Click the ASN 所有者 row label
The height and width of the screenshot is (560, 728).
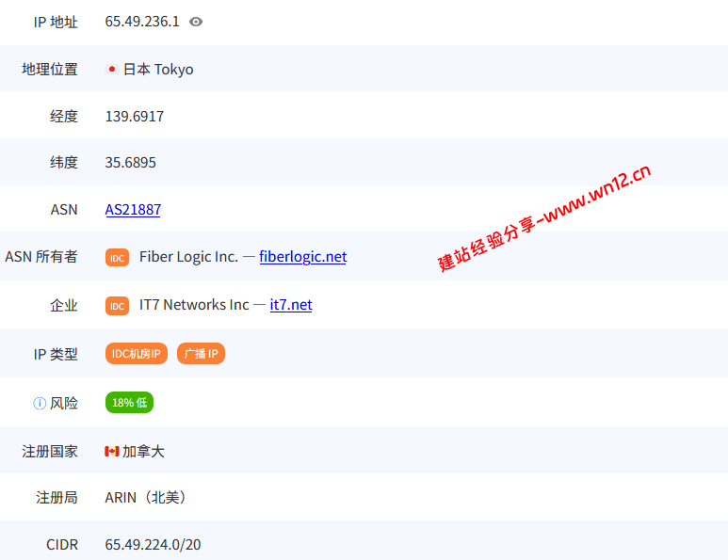[40, 257]
